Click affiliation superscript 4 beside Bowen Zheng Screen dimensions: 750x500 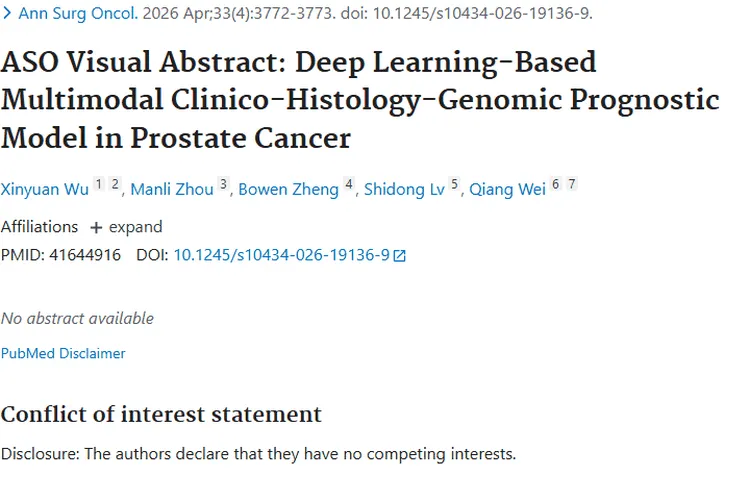click(x=349, y=184)
